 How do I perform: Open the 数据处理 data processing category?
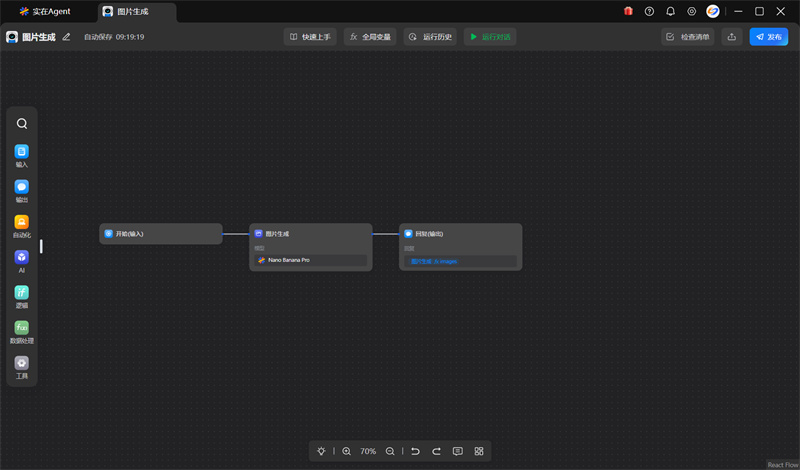[22, 329]
